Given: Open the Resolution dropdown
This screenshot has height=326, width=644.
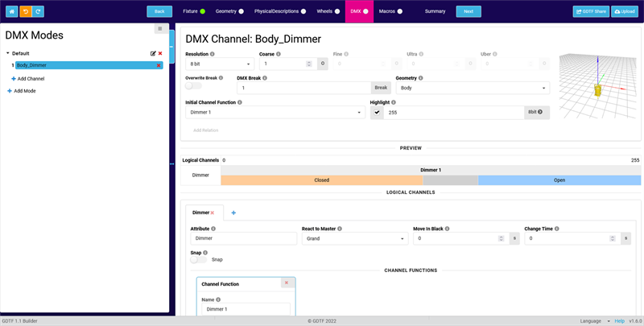Looking at the screenshot, I should click(220, 64).
